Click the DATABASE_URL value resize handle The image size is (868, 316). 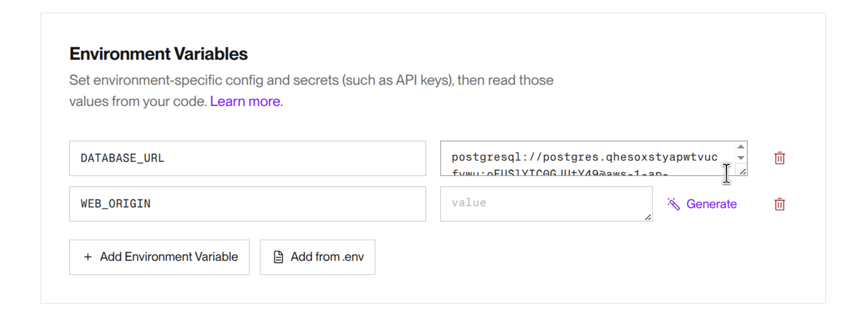[x=743, y=172]
